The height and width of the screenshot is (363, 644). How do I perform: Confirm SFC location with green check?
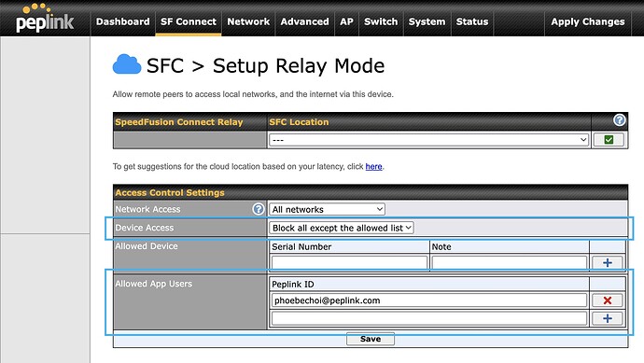609,140
